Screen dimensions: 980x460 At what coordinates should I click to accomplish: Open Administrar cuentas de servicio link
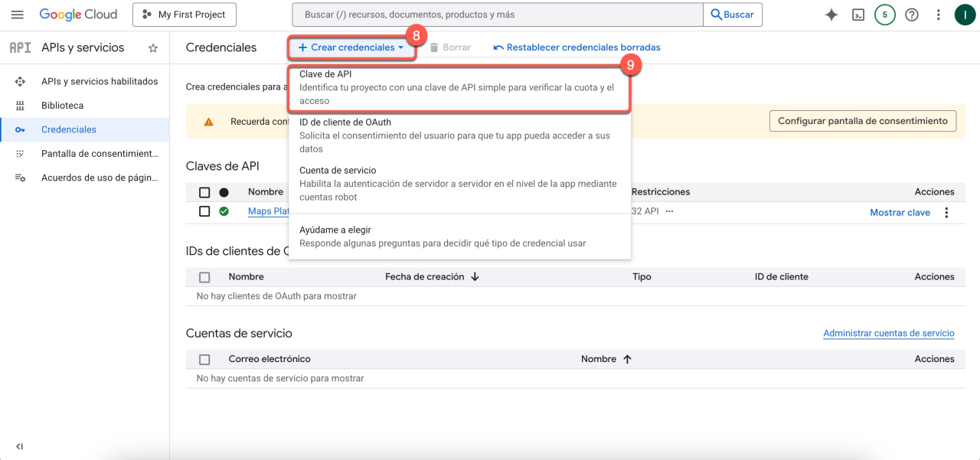click(888, 334)
